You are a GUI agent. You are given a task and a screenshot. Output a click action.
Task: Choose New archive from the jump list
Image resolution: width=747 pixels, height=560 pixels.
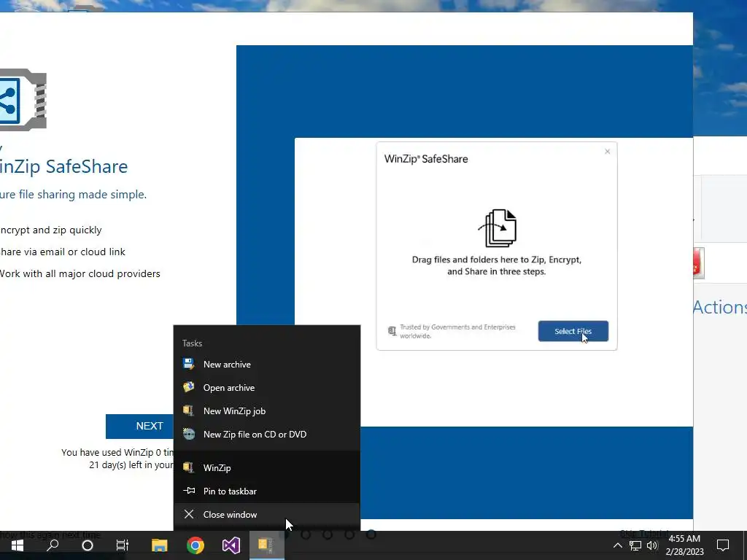click(267, 365)
